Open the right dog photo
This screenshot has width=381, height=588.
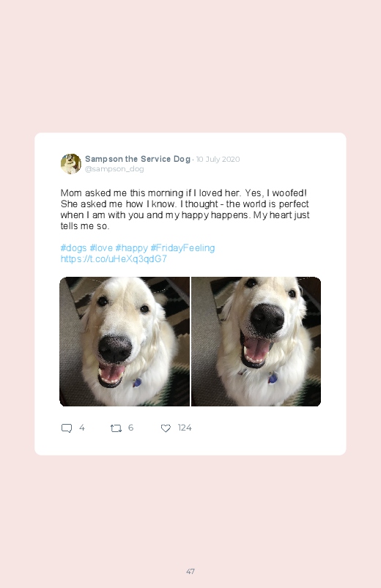(x=256, y=342)
